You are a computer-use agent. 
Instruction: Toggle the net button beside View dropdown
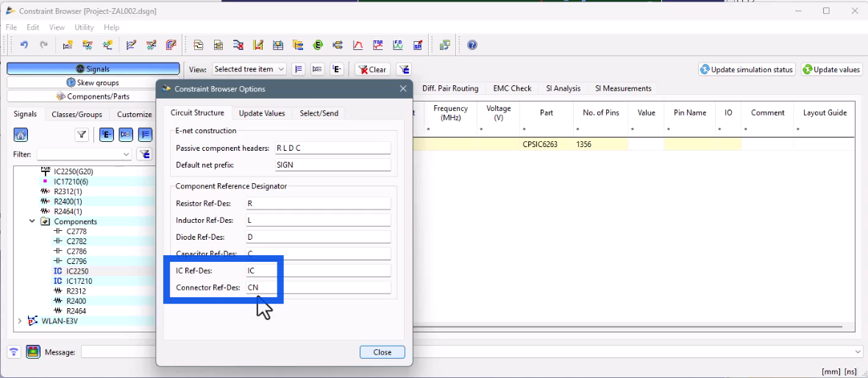pos(317,69)
